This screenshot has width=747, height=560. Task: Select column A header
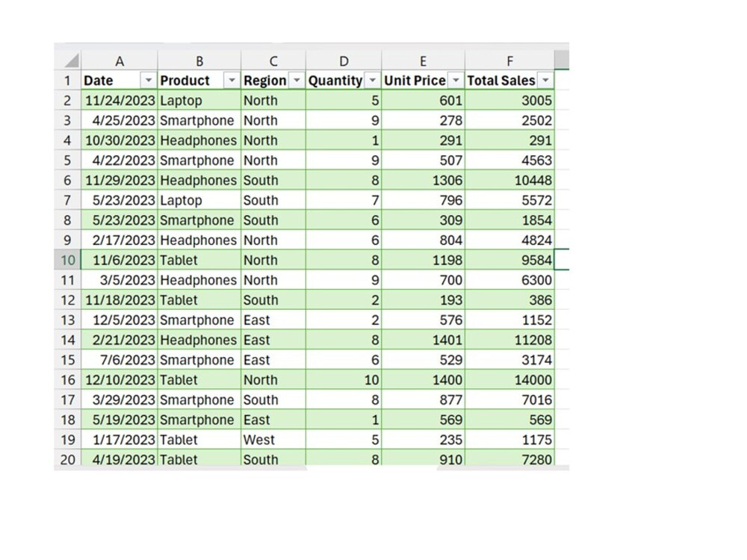point(119,61)
